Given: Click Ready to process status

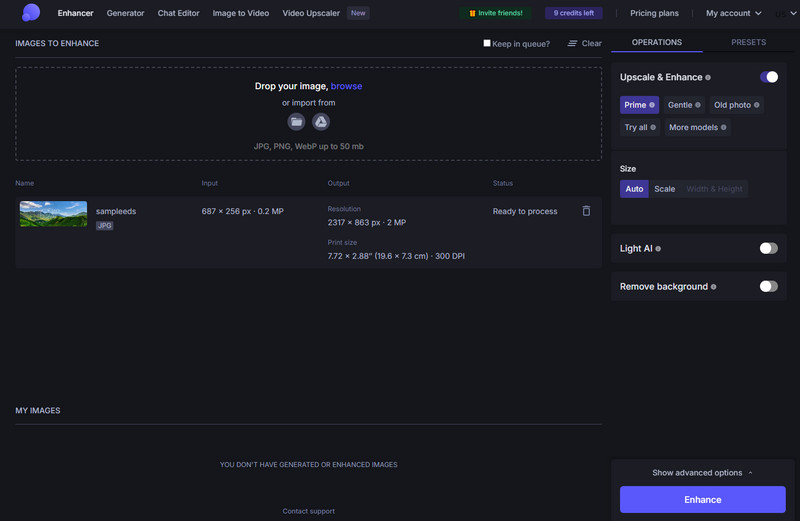Looking at the screenshot, I should (x=525, y=211).
